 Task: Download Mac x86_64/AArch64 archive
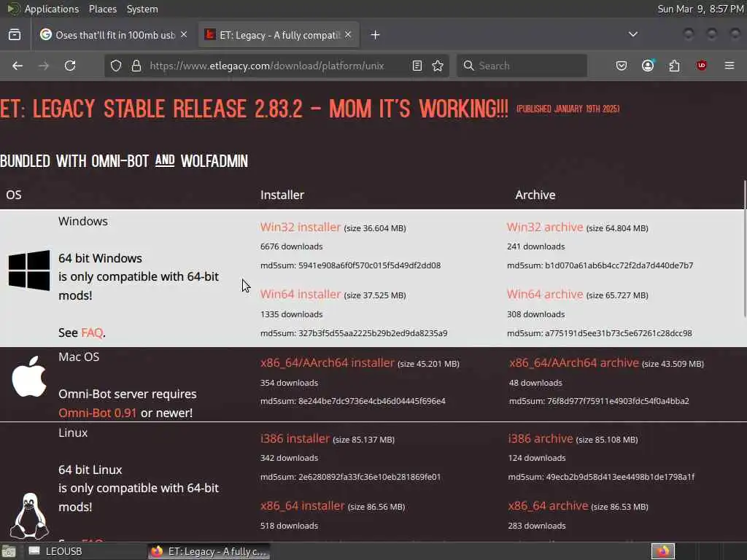pyautogui.click(x=574, y=363)
